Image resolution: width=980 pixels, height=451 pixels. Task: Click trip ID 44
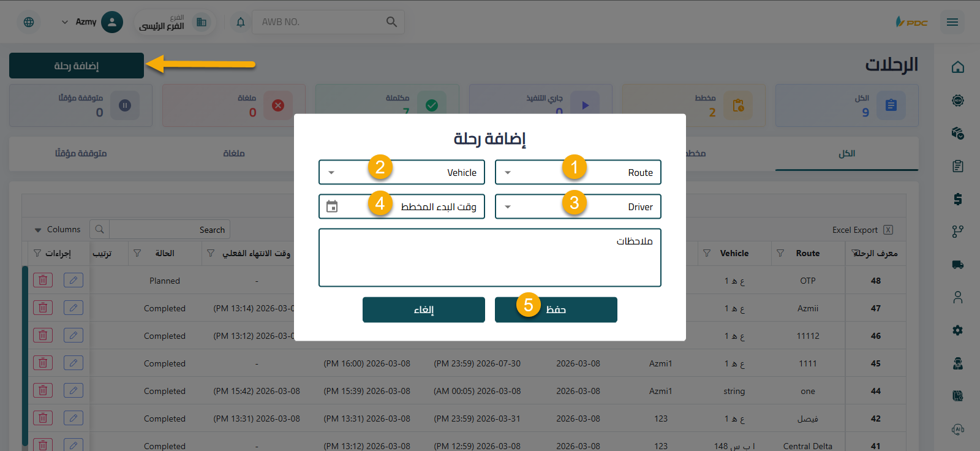(x=876, y=391)
